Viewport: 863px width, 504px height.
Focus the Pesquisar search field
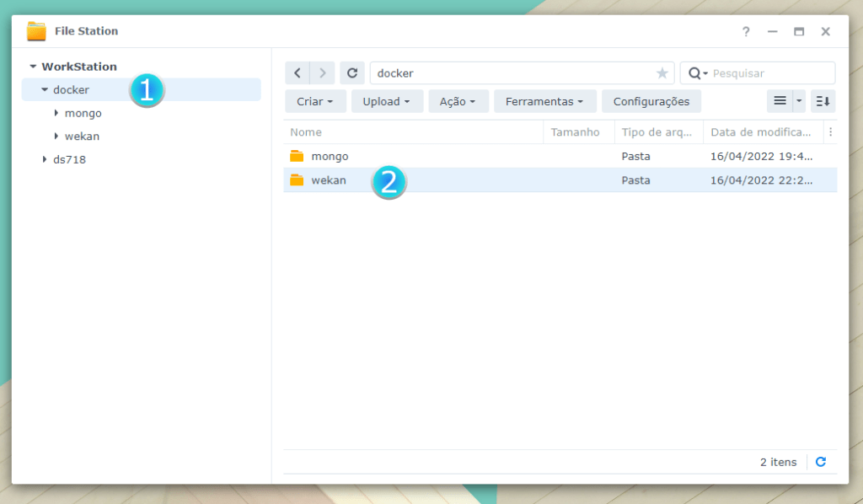tap(769, 73)
